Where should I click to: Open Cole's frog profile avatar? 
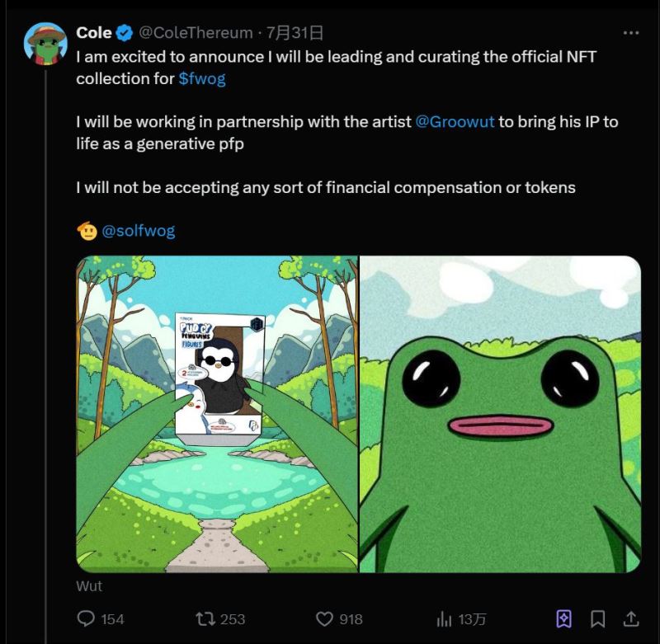pos(45,43)
